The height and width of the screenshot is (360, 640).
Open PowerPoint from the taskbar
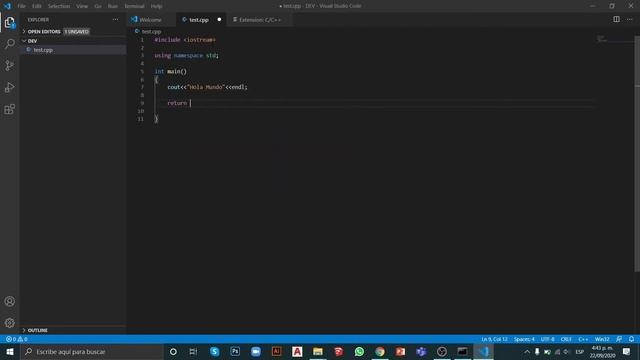[400, 351]
